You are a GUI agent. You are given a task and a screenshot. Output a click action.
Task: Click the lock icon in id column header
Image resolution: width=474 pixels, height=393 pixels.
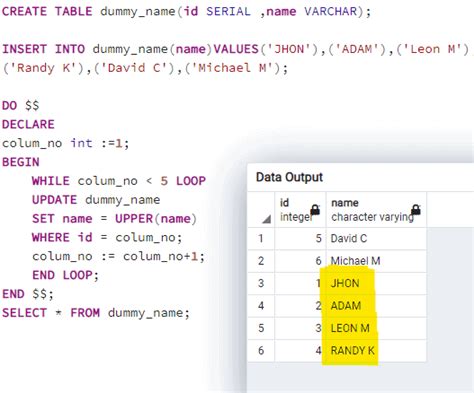315,210
